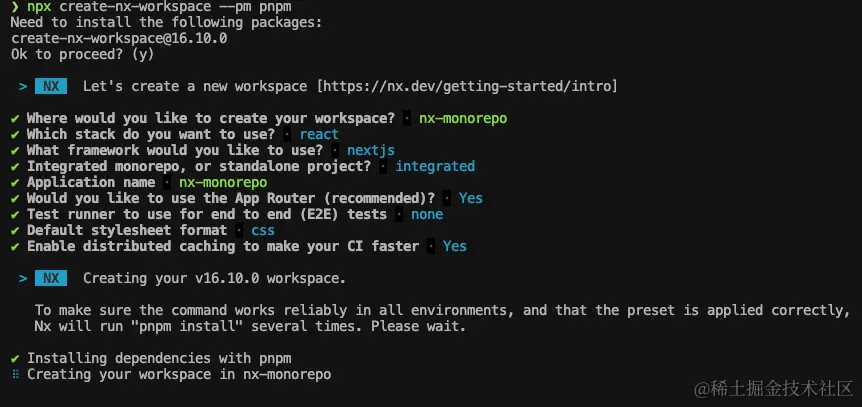Screen dimensions: 862x407
Task: Click the "To make sure the command works reliably" line
Action: pos(442,310)
